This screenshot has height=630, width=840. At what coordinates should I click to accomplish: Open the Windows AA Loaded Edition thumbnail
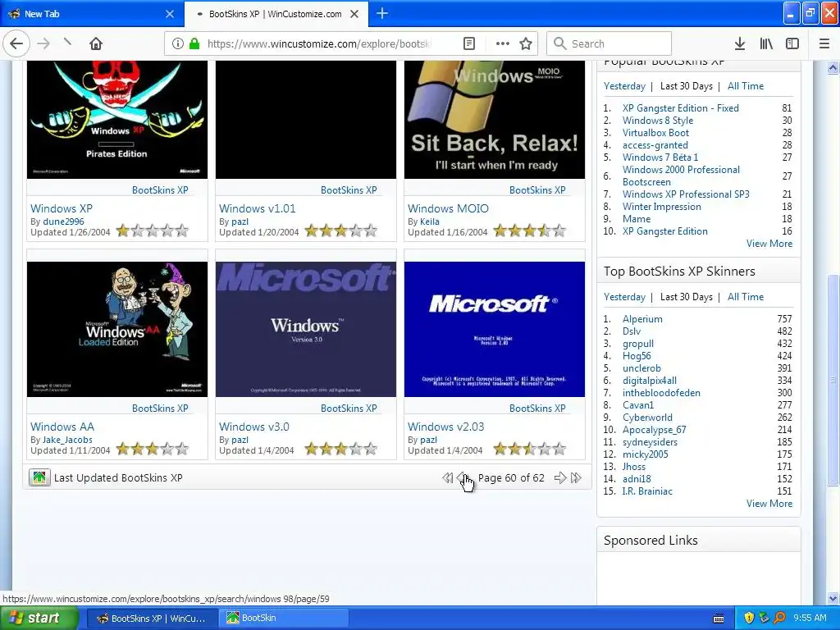point(116,329)
